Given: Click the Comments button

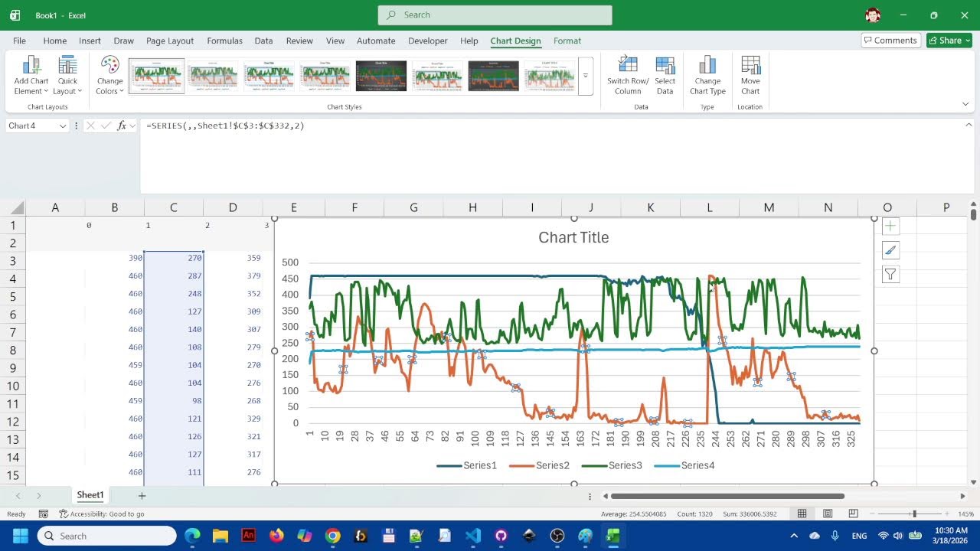Looking at the screenshot, I should coord(890,41).
